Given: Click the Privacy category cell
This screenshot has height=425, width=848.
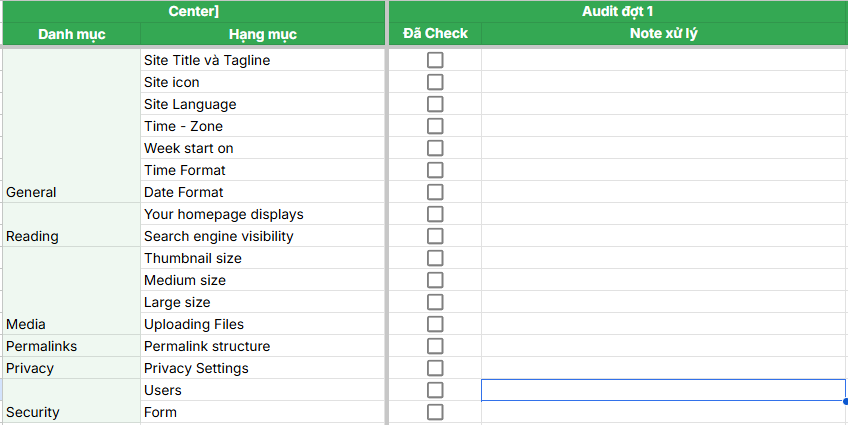Looking at the screenshot, I should (71, 368).
